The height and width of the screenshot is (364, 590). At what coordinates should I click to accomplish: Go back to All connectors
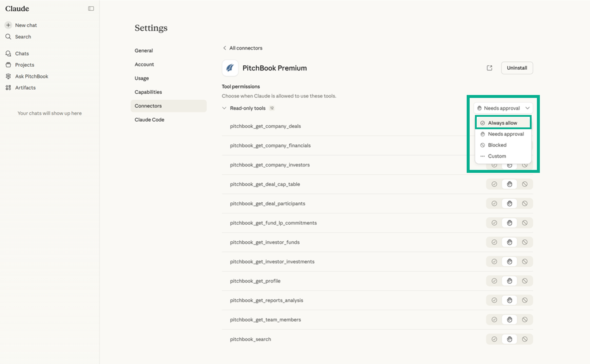click(x=242, y=48)
